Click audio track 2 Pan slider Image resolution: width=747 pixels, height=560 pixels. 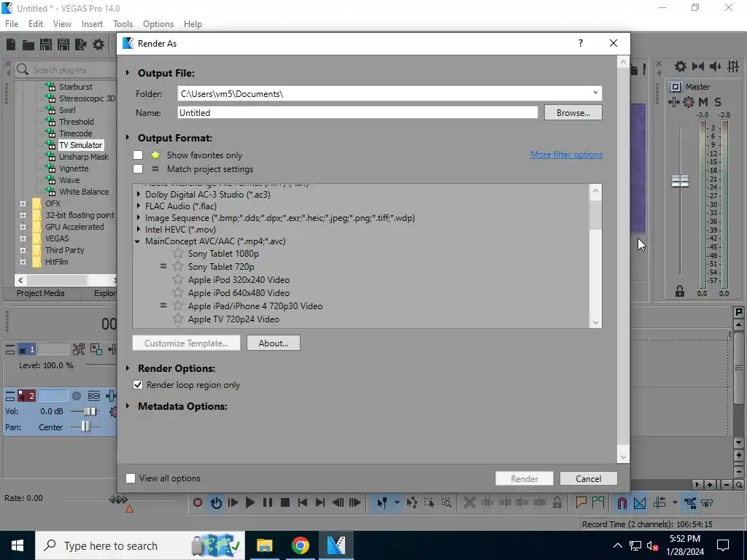pos(85,427)
